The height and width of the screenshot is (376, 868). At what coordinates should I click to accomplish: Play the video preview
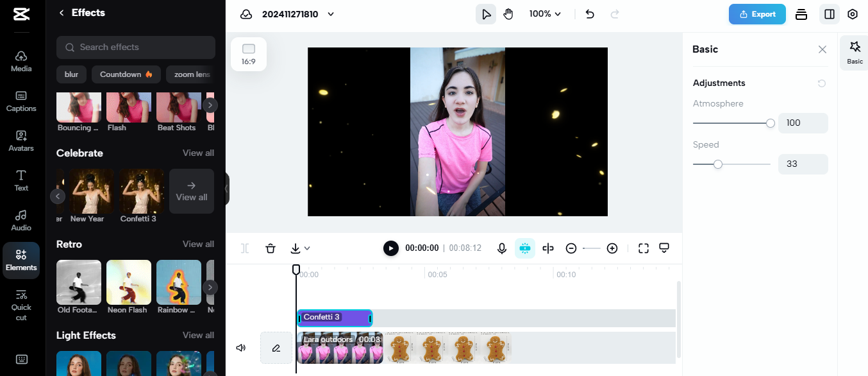point(390,248)
